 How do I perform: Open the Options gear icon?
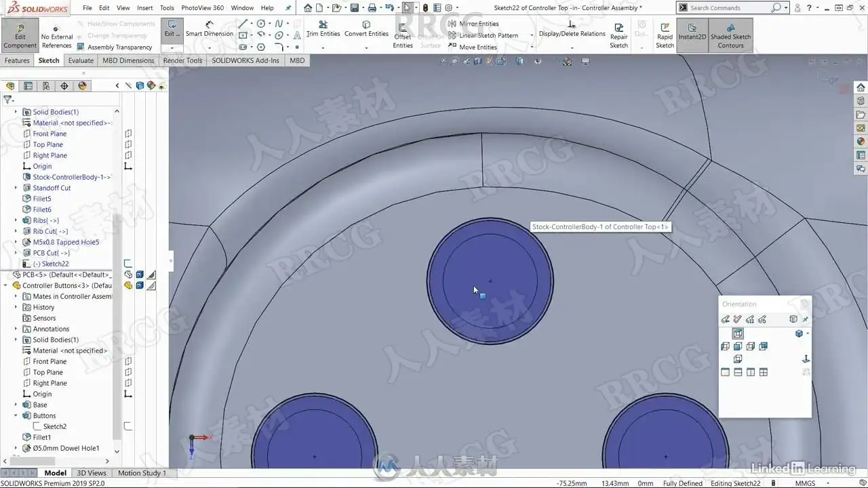(448, 8)
